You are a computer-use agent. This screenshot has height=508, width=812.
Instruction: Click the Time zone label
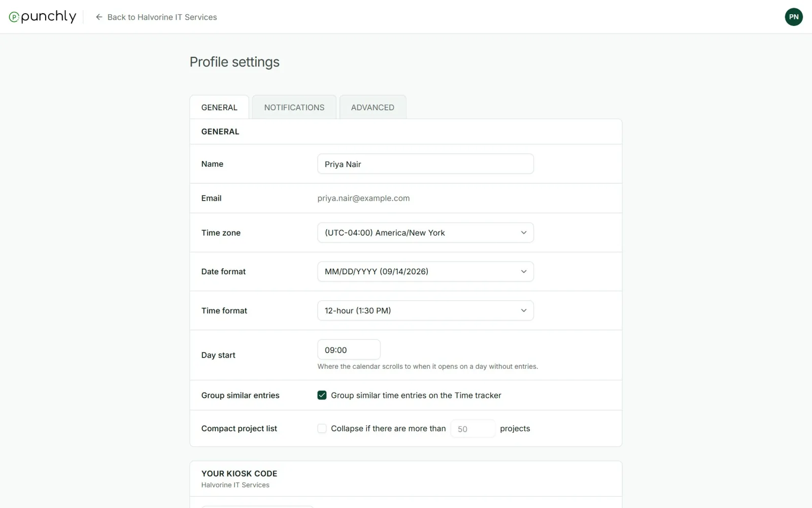[221, 233]
